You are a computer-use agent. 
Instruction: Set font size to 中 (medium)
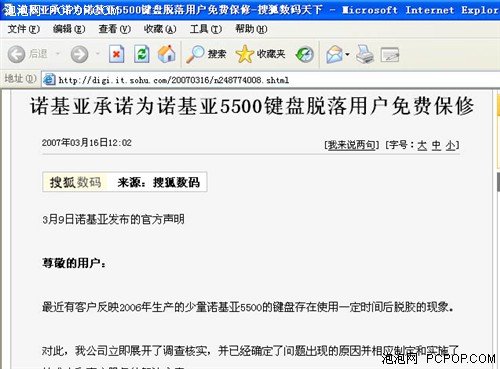[x=436, y=145]
